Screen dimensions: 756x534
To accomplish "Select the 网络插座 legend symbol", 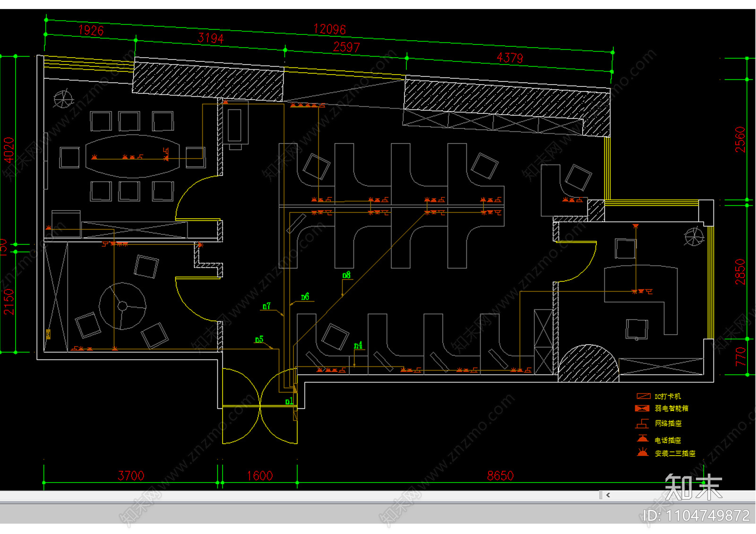I will 642,424.
